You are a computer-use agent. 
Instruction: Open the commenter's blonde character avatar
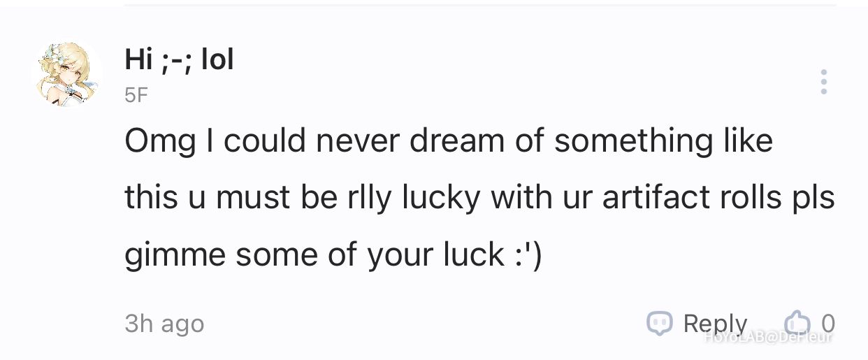(67, 73)
